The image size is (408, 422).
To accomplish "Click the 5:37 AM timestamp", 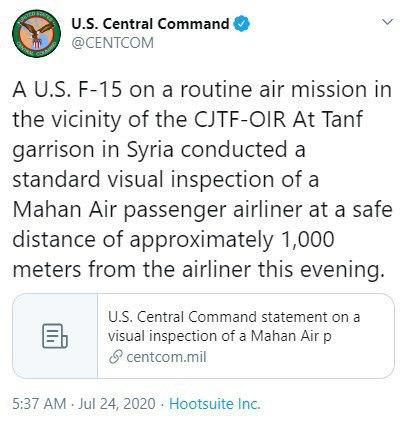I will [x=39, y=404].
